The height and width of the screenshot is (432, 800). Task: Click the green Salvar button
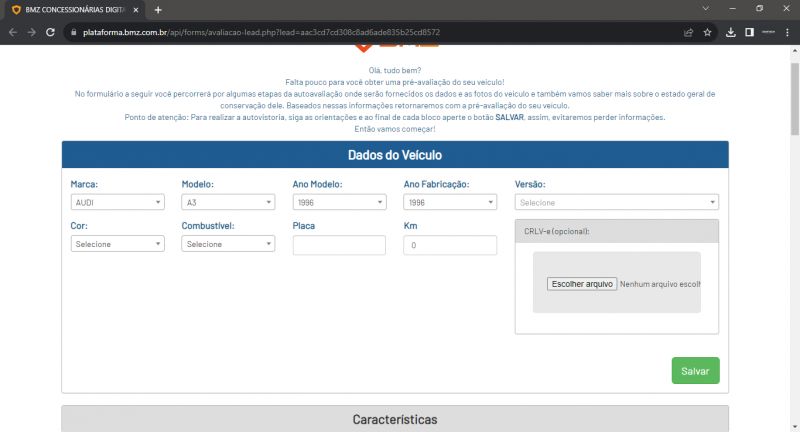click(695, 371)
